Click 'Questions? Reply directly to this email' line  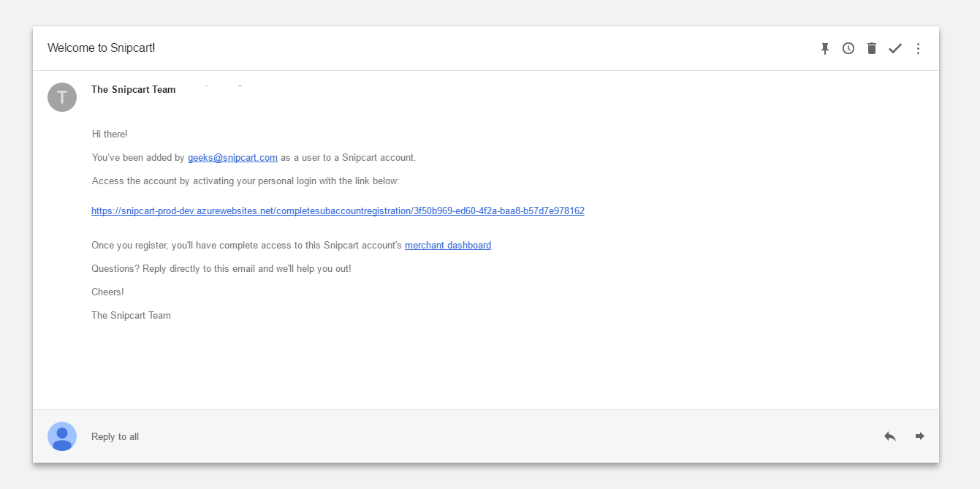221,269
